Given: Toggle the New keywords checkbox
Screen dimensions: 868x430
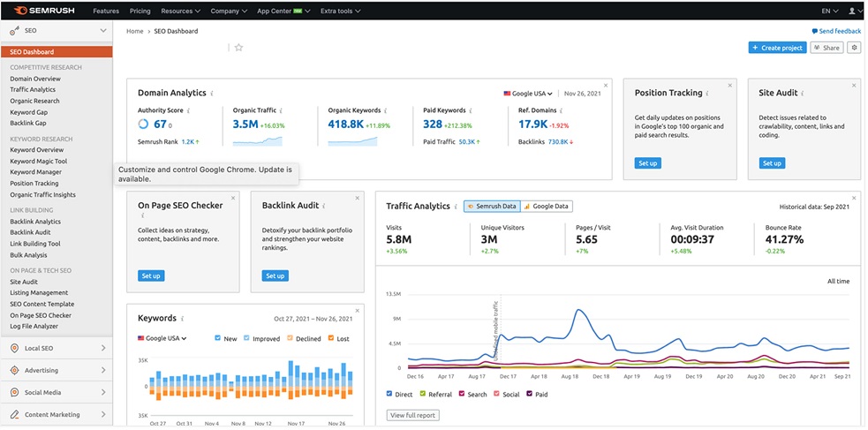Looking at the screenshot, I should coord(219,338).
